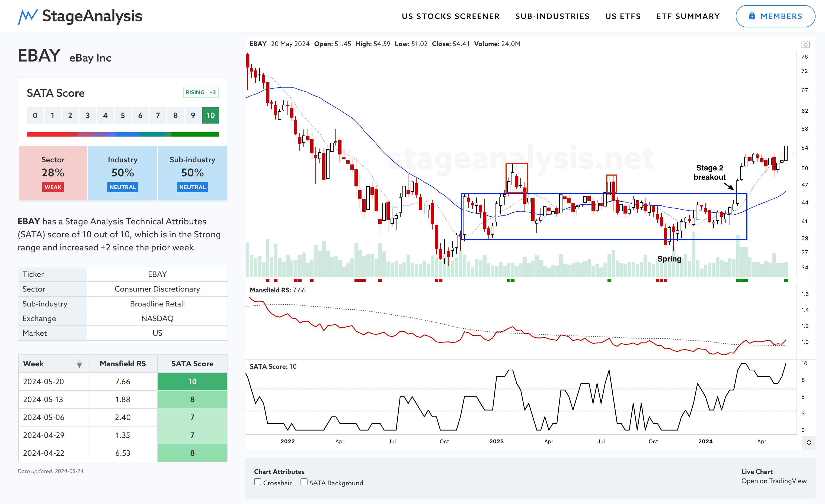Screen dimensions: 825x504
Task: Click Mansfield RS value 7.66 in table
Action: pyautogui.click(x=123, y=382)
